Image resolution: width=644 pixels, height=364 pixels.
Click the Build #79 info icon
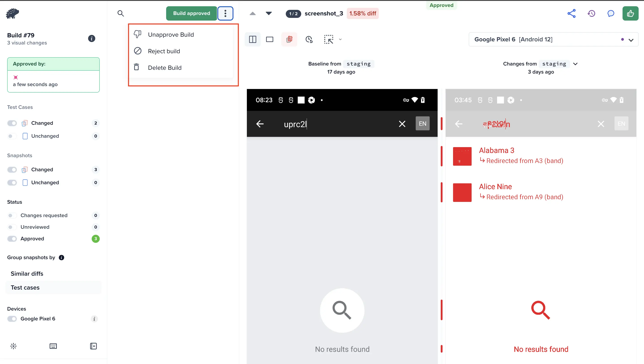pos(91,38)
